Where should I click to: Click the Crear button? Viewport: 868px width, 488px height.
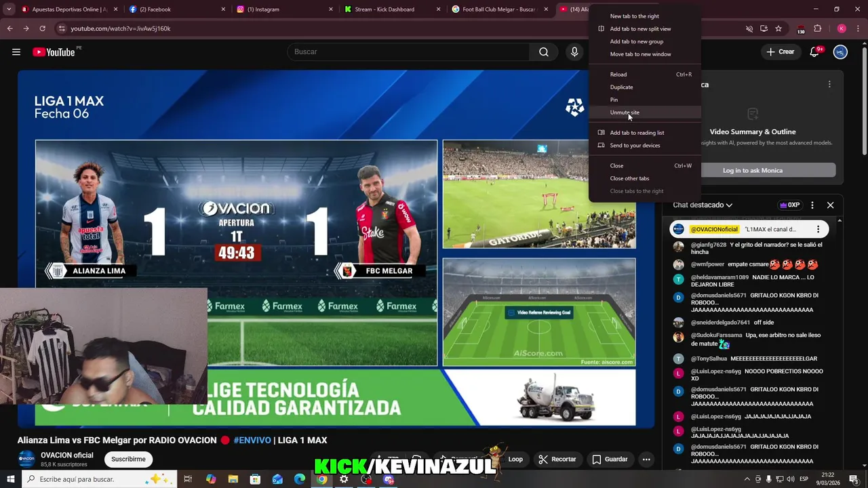[780, 52]
